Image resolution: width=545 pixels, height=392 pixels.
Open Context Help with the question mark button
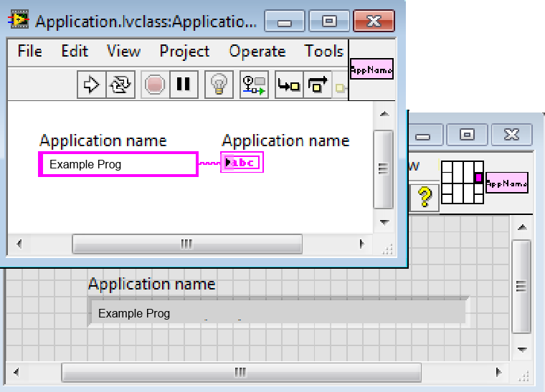point(424,196)
